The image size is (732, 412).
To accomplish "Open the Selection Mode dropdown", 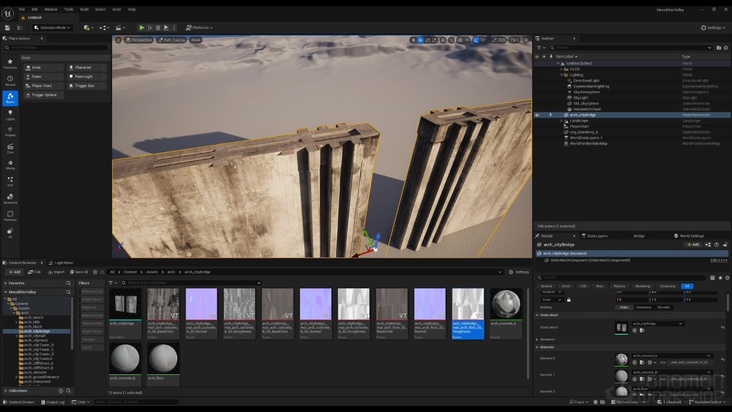I will [53, 28].
